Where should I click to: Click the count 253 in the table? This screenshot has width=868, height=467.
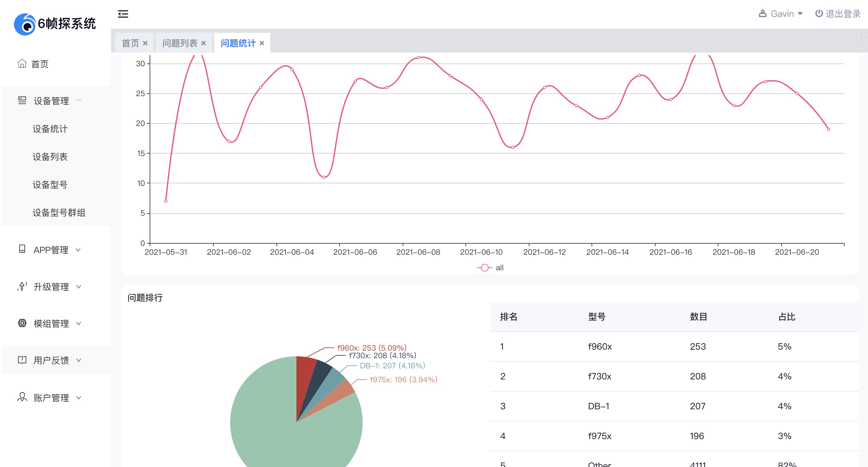697,346
